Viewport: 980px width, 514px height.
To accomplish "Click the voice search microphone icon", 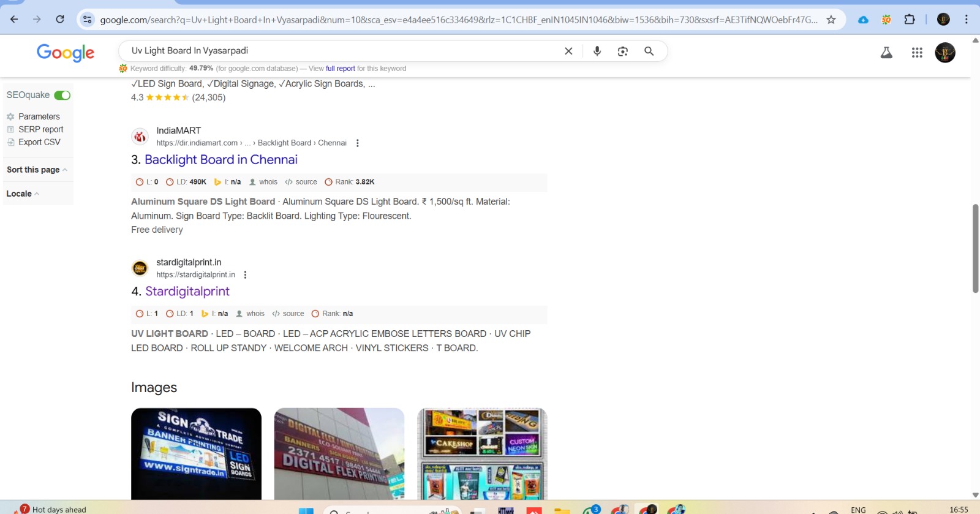I will 597,51.
